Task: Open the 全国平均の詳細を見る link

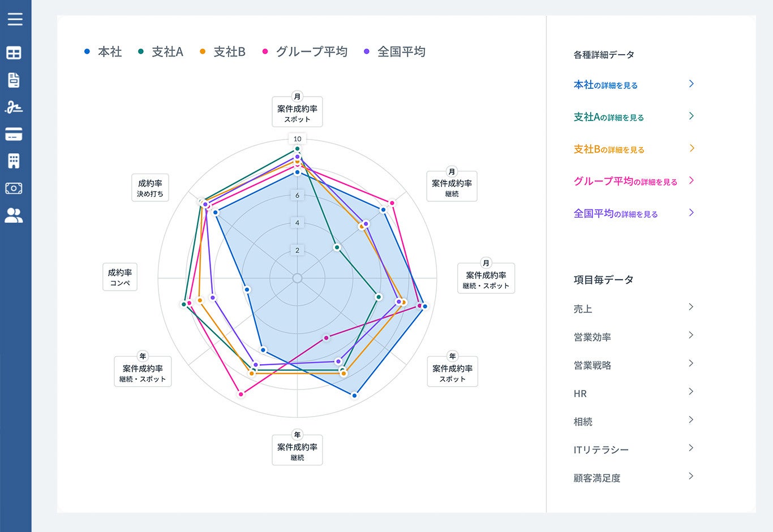Action: click(x=616, y=213)
